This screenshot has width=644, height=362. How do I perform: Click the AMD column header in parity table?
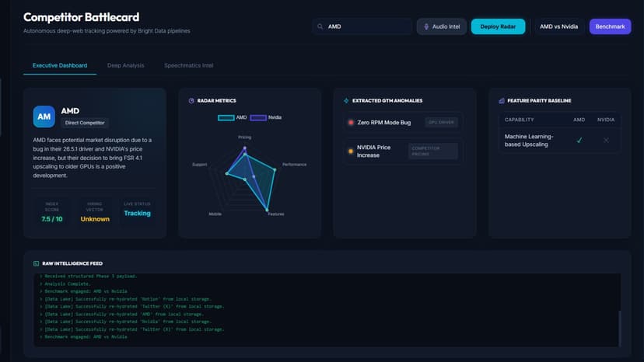click(579, 120)
